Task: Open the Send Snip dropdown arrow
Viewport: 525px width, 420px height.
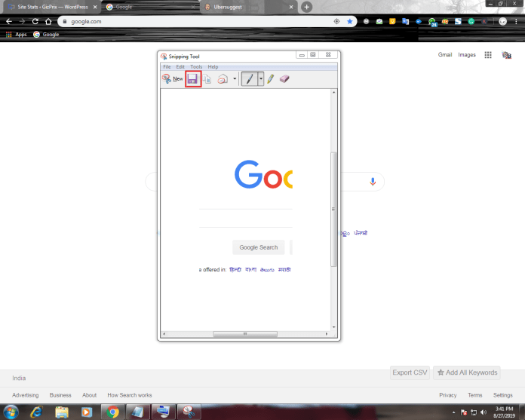Action: point(235,79)
